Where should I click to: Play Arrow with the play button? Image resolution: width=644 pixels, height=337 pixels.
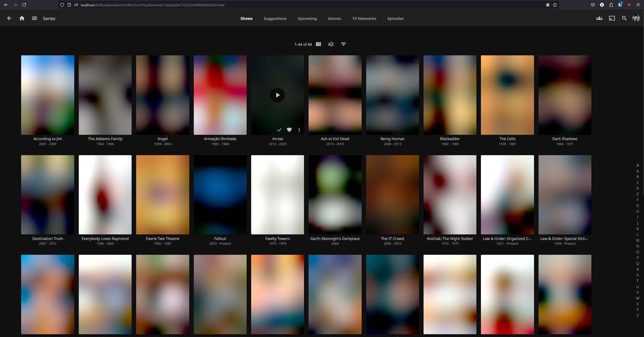[x=277, y=95]
